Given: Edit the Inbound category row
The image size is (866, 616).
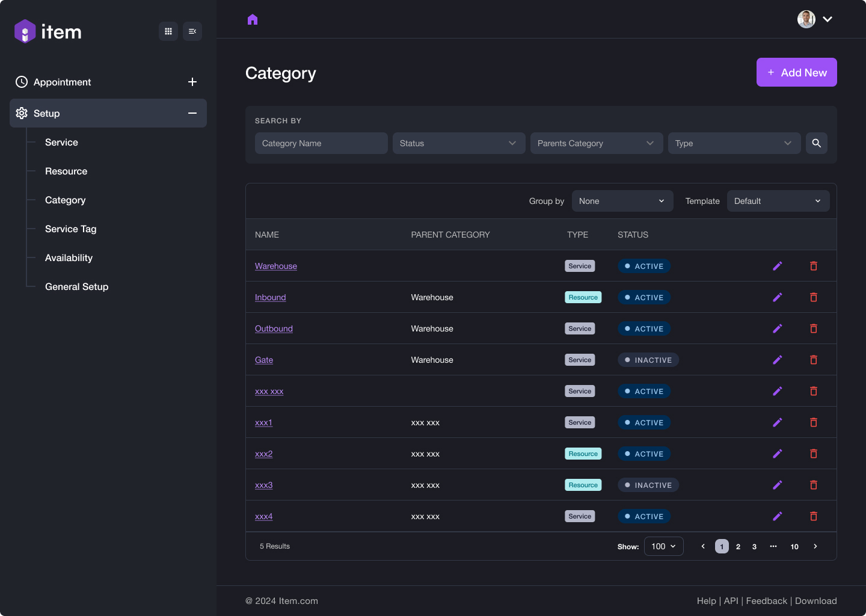Looking at the screenshot, I should point(778,297).
